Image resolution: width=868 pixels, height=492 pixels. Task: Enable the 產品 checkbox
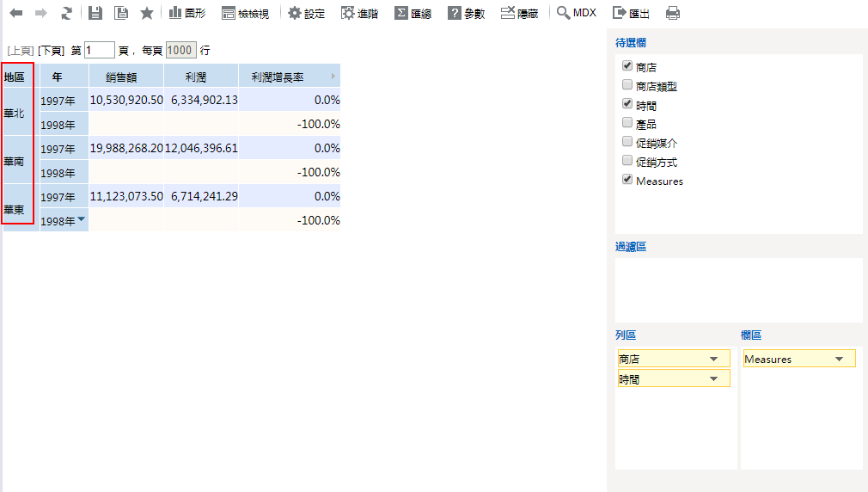click(x=627, y=123)
